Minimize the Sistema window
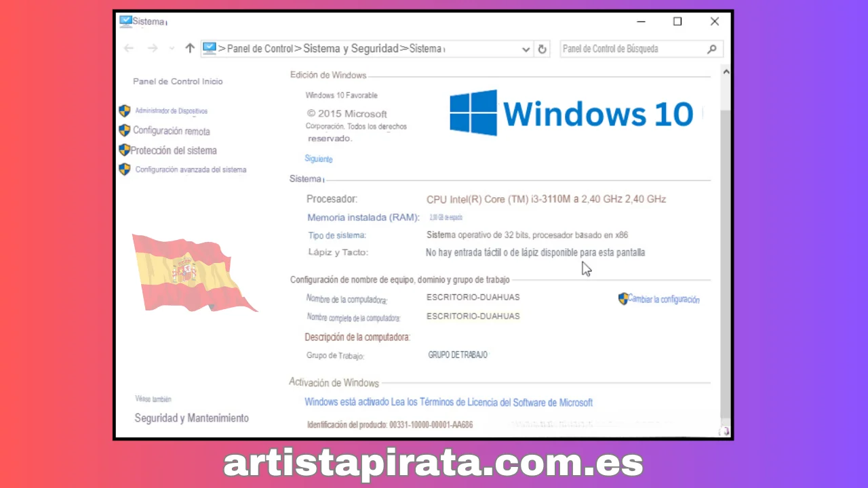Screen dimensions: 868x488 point(641,22)
